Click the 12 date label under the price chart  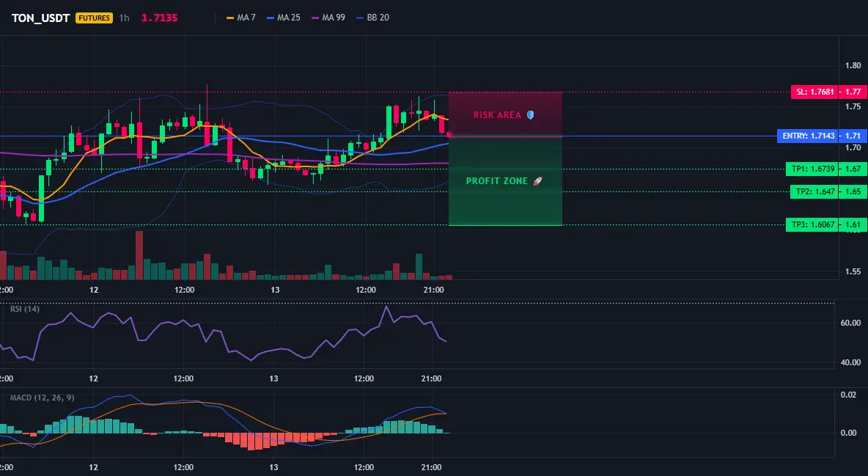point(94,290)
